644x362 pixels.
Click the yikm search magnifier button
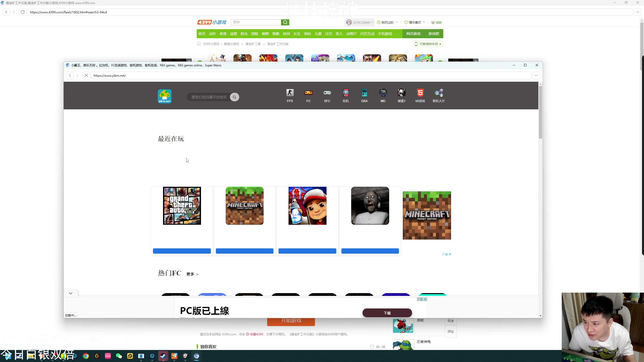(x=234, y=97)
